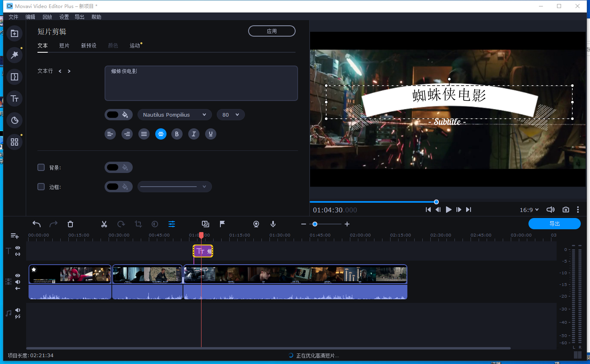Open color adjustments tool
Image resolution: width=590 pixels, height=364 pixels.
point(155,224)
